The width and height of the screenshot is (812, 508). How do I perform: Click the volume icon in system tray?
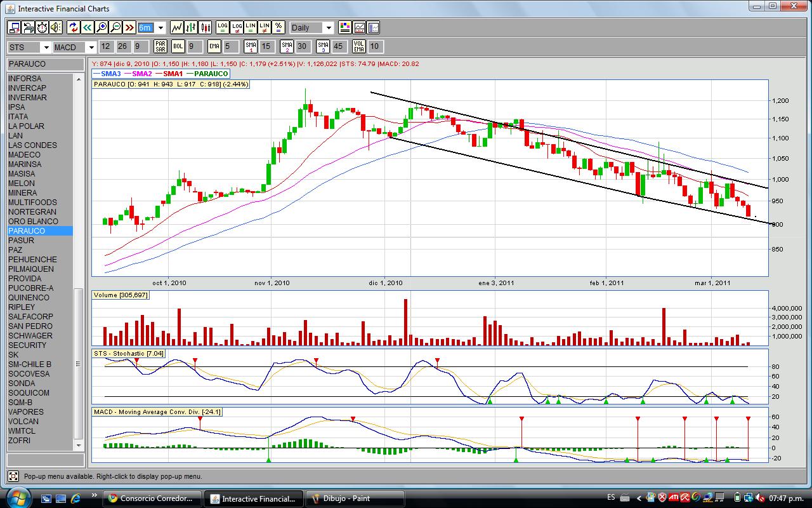pos(761,497)
